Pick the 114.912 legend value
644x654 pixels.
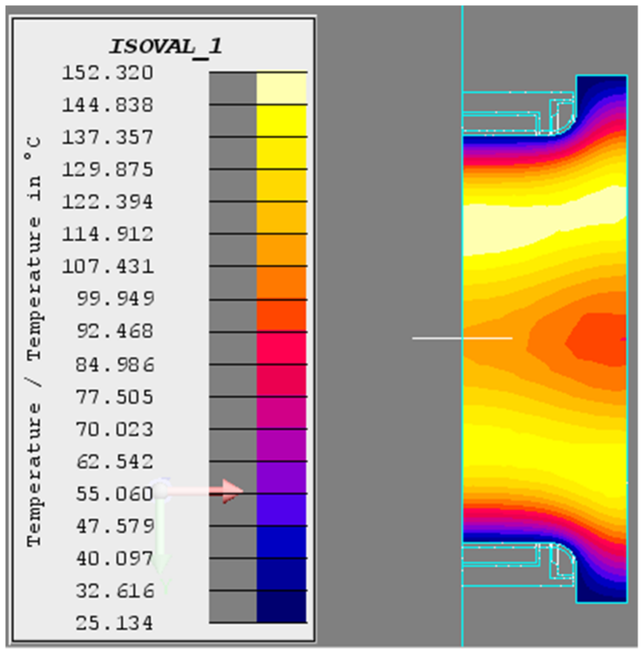pyautogui.click(x=108, y=234)
